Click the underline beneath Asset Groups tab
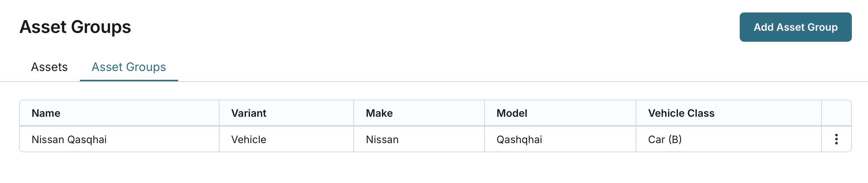 (129, 80)
